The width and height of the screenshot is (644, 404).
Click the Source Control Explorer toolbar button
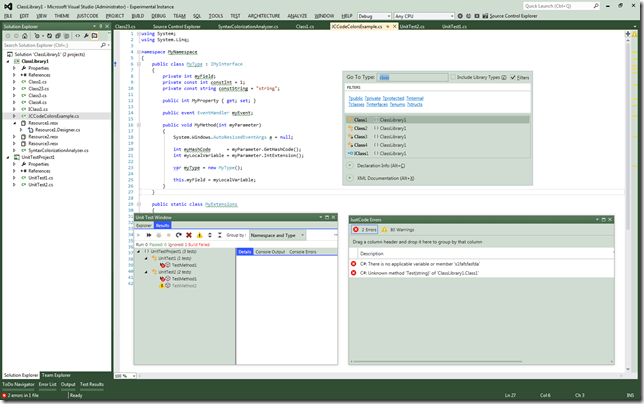[510, 16]
